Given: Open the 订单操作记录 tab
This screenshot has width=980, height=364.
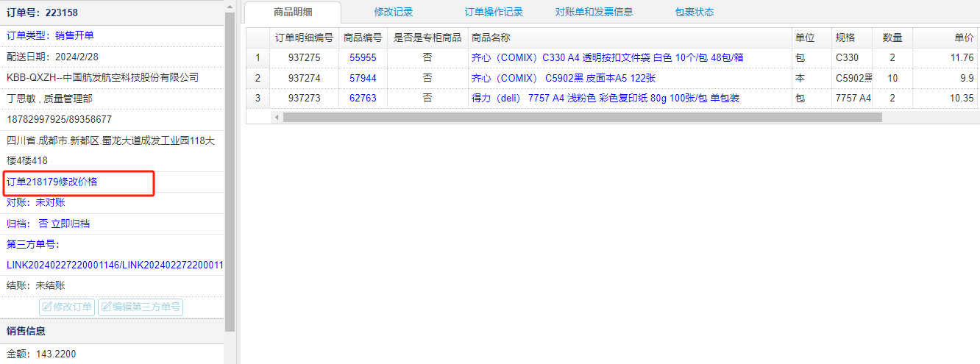Looking at the screenshot, I should 494,12.
